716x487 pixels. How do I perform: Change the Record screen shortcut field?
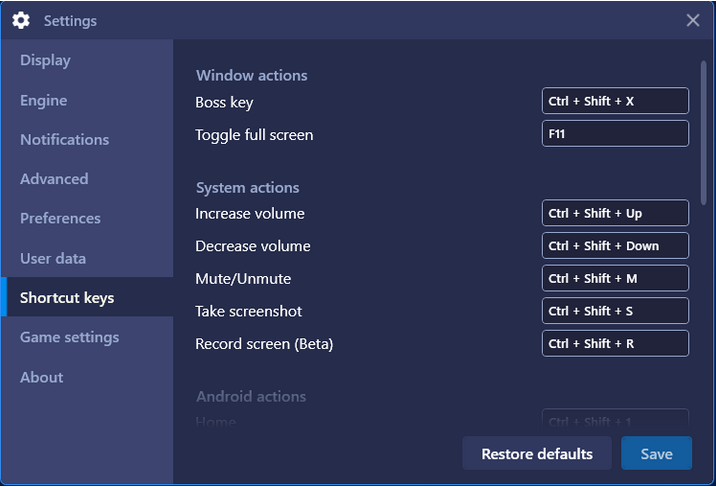[615, 344]
